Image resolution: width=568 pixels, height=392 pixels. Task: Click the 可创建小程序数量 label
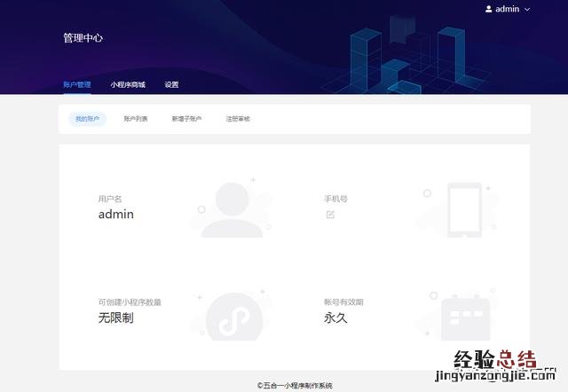(130, 302)
